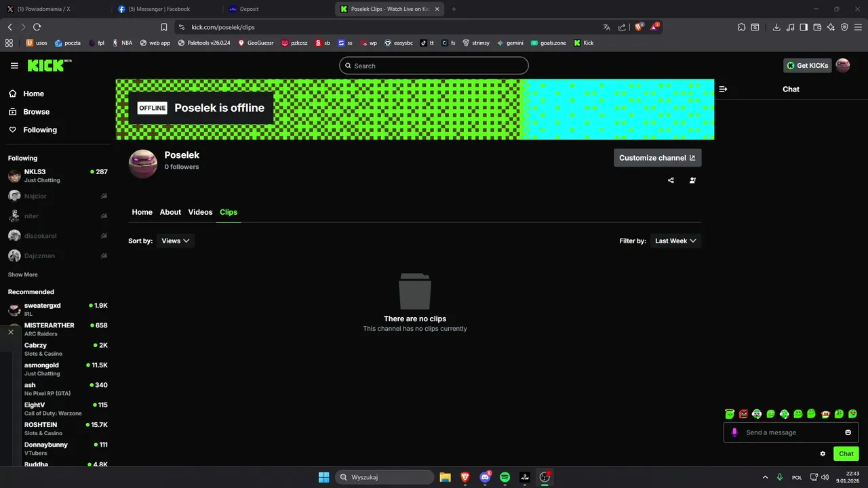
Task: Open the Sort by Views dropdown
Action: (176, 241)
